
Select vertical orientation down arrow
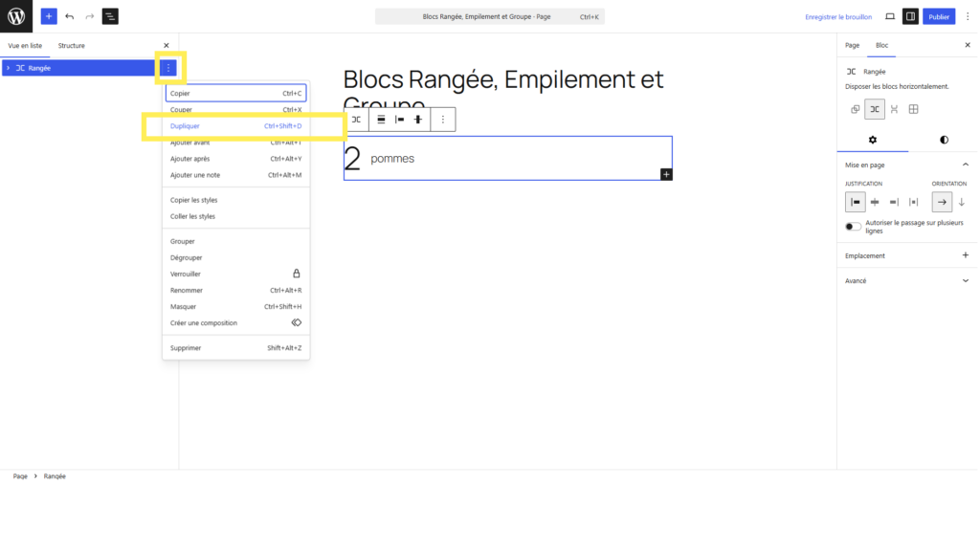point(961,202)
